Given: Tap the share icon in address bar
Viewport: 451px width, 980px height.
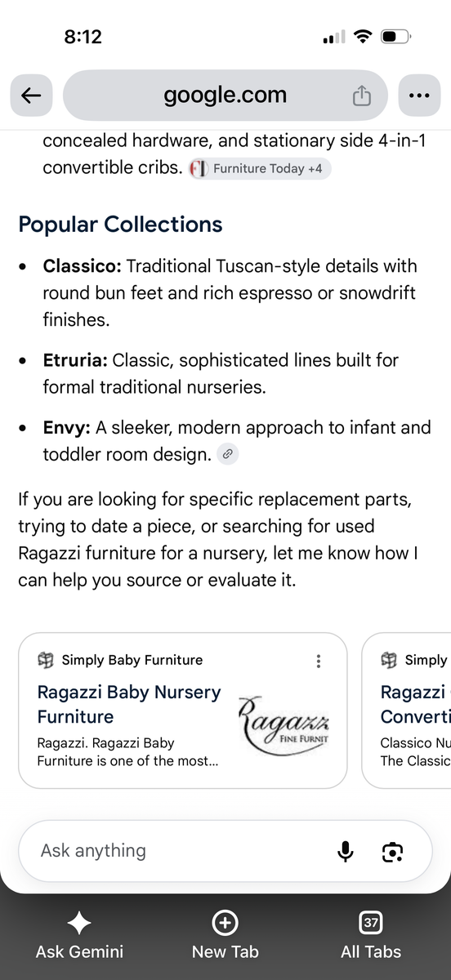Looking at the screenshot, I should pos(361,96).
